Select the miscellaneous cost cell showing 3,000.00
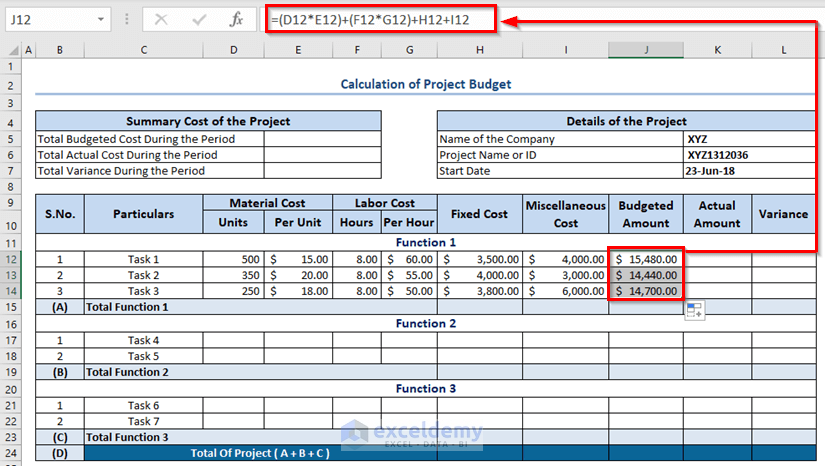This screenshot has height=466, width=825. [x=566, y=275]
